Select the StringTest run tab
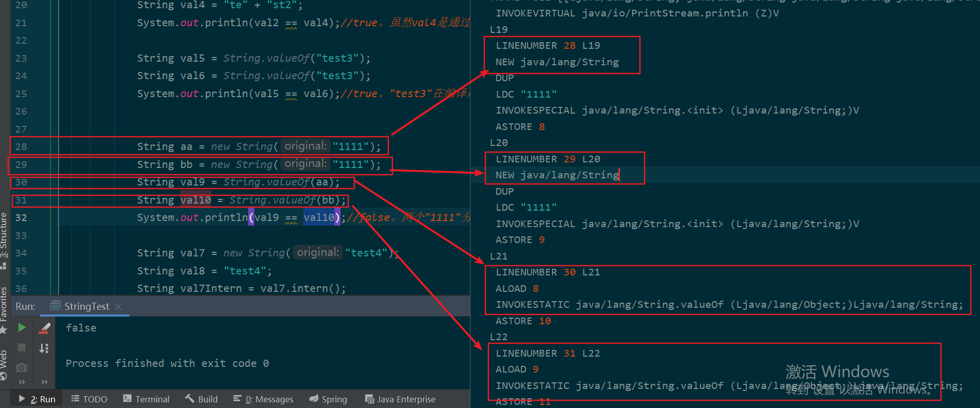The height and width of the screenshot is (408, 980). tap(86, 307)
